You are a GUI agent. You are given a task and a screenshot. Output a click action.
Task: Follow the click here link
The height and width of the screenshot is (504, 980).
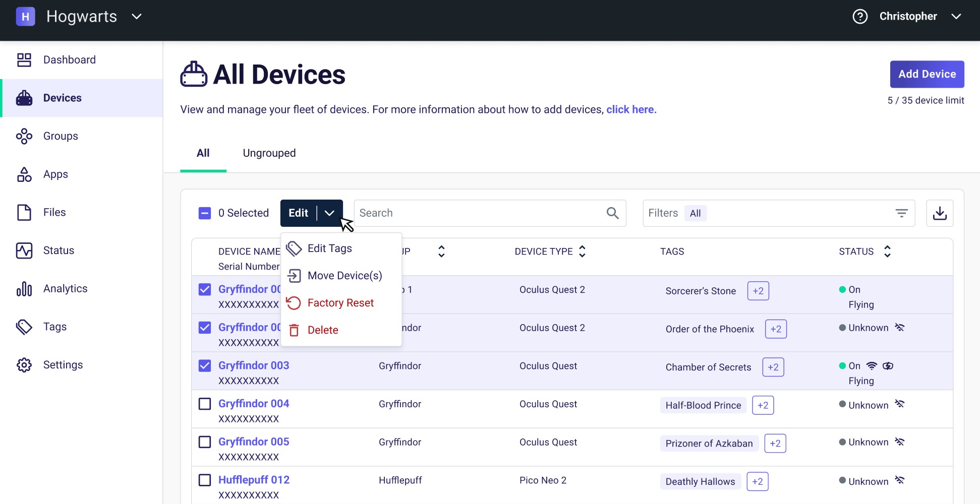pos(631,110)
